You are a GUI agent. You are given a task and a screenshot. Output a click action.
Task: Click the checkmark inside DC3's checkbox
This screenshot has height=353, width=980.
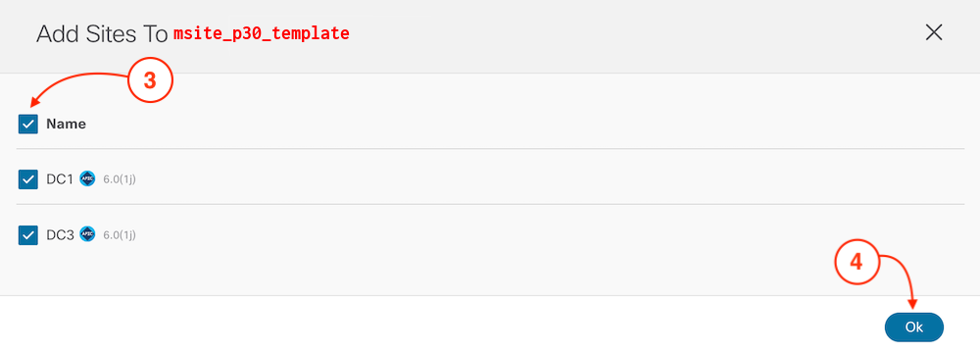tap(28, 235)
